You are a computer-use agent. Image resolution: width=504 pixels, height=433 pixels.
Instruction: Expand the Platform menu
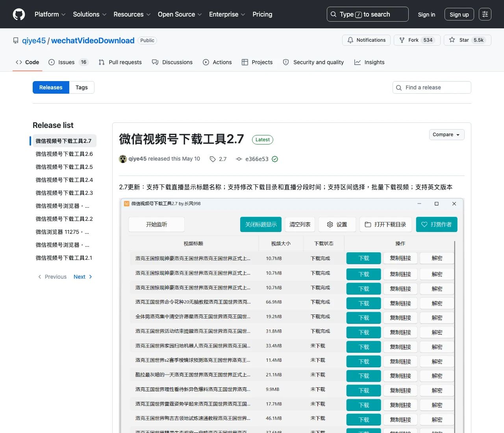coord(50,14)
